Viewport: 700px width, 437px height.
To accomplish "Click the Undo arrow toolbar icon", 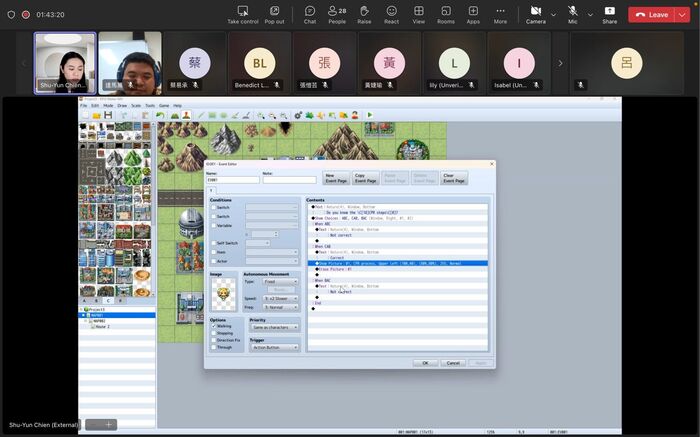I will click(160, 115).
